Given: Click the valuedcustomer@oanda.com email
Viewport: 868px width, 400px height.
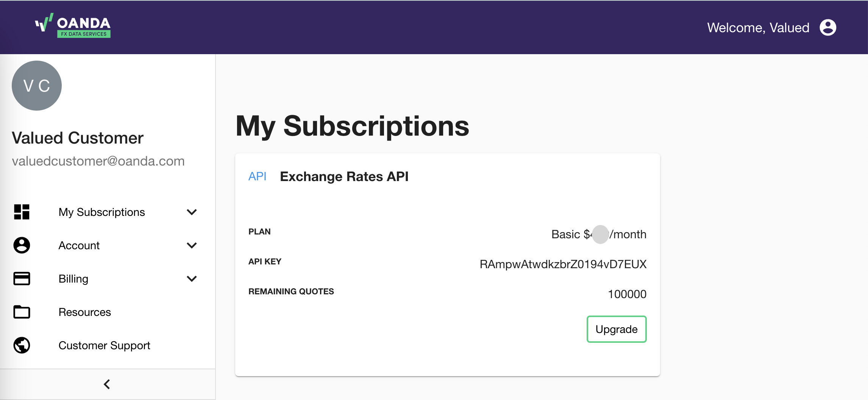Looking at the screenshot, I should [98, 161].
